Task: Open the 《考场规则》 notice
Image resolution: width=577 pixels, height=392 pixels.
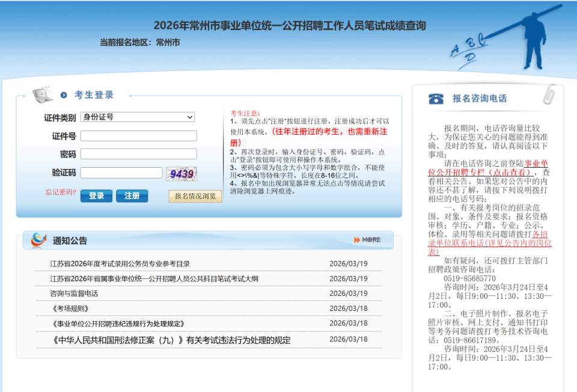Action: [x=70, y=308]
